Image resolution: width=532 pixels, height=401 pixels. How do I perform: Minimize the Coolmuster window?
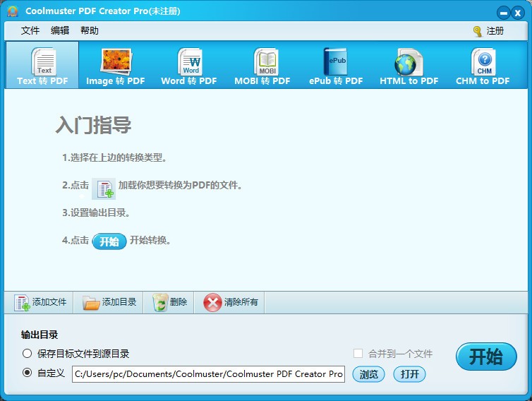tap(504, 13)
